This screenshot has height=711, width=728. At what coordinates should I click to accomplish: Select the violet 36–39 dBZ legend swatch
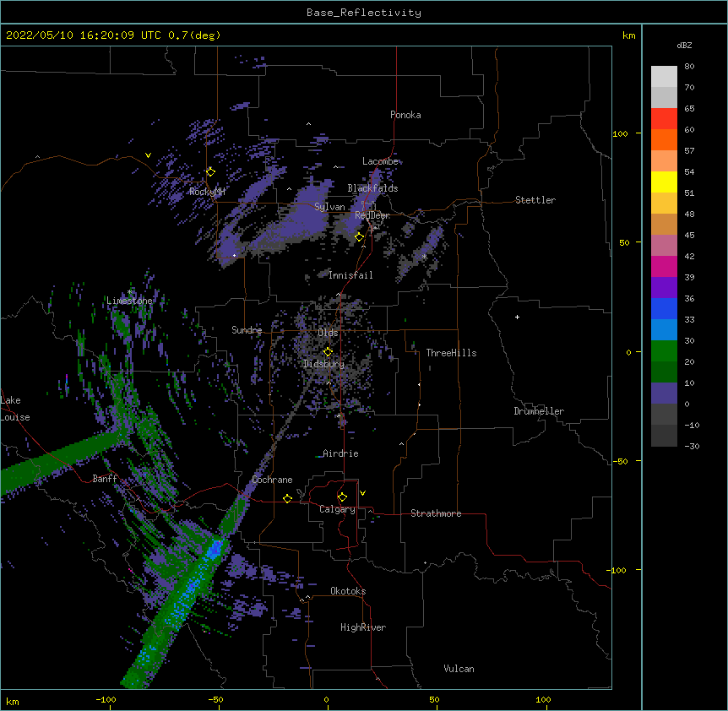tap(664, 288)
